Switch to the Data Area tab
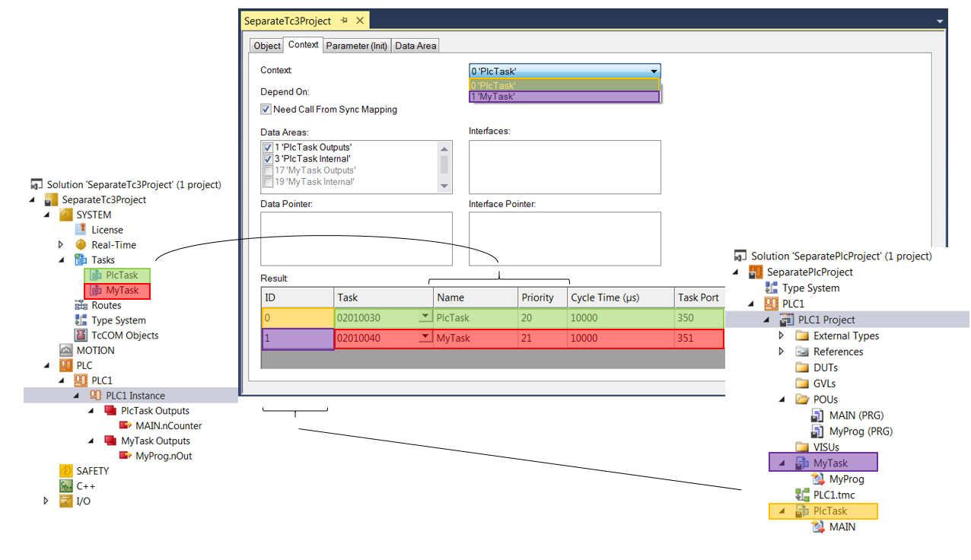Image resolution: width=971 pixels, height=560 pixels. click(x=415, y=46)
